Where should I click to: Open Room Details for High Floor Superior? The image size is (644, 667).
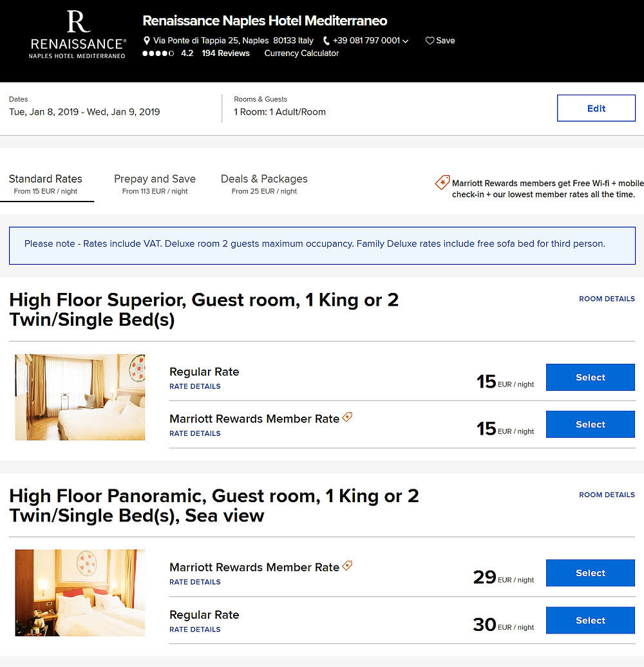[x=607, y=299]
